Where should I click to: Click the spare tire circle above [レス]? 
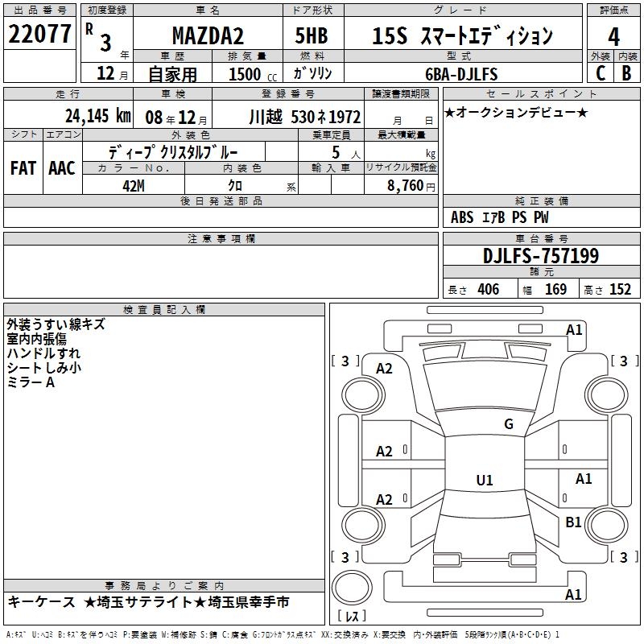click(352, 588)
